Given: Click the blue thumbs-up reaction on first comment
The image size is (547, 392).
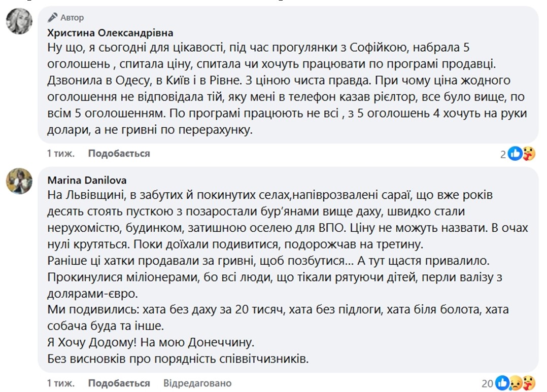Looking at the screenshot, I should click(515, 154).
